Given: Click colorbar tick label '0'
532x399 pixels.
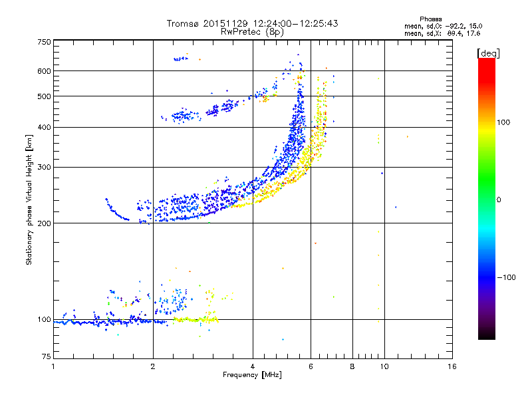Looking at the screenshot, I should click(x=499, y=200).
